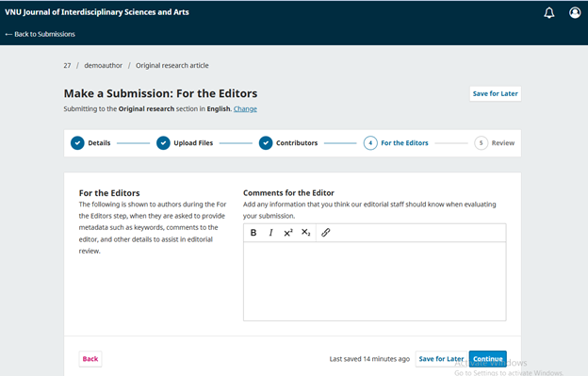588x376 pixels.
Task: Select the For the Editors step
Action: tap(396, 143)
